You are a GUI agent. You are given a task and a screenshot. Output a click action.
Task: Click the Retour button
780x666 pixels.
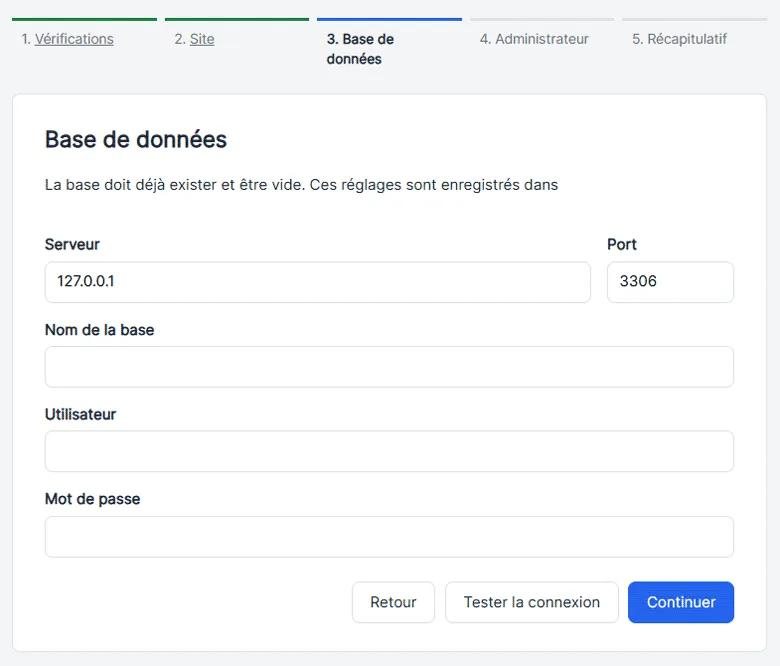pos(393,602)
